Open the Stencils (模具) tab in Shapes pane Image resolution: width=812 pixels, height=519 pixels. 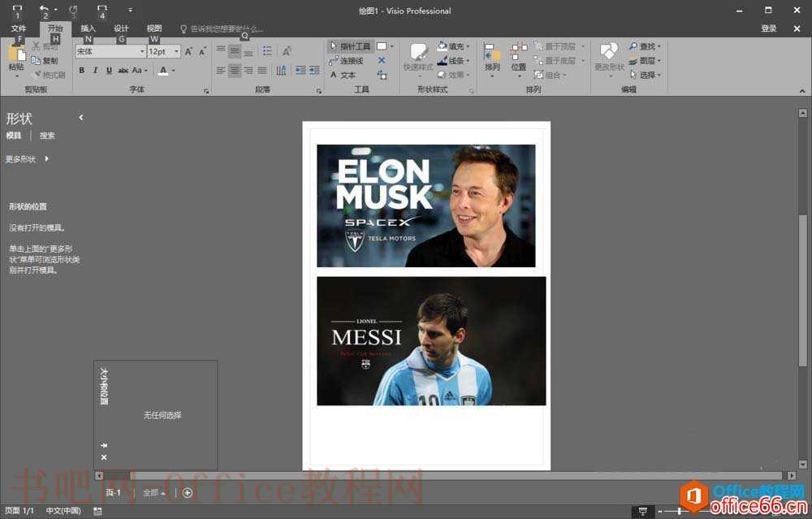click(x=14, y=136)
